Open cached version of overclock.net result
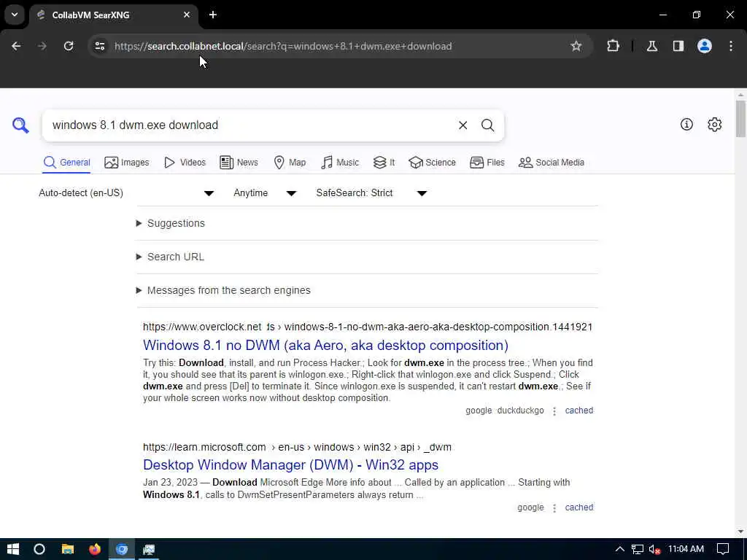Image resolution: width=747 pixels, height=560 pixels. pos(578,411)
